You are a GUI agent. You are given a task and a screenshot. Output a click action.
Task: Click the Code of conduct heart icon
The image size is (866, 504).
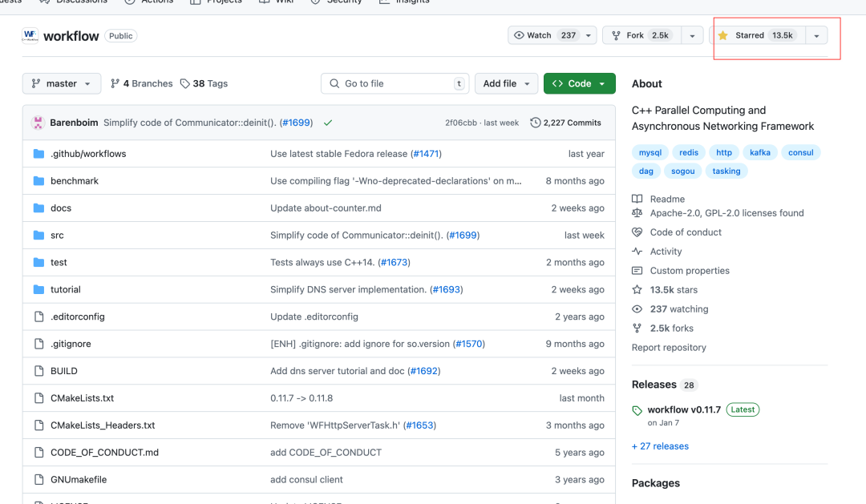point(637,232)
